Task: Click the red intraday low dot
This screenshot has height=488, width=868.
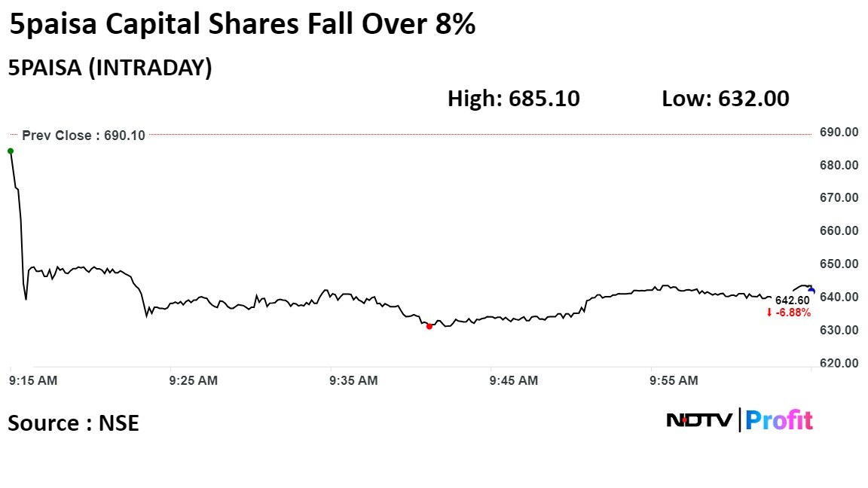Action: [429, 326]
